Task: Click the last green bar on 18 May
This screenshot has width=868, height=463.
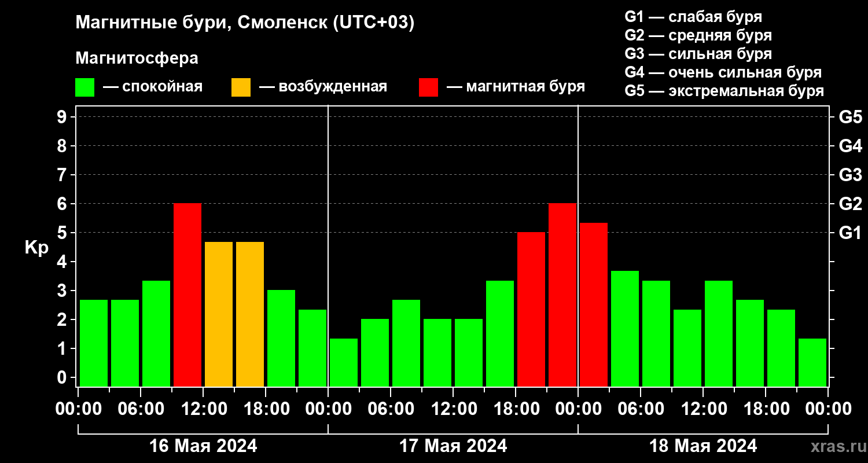Action: click(x=812, y=363)
